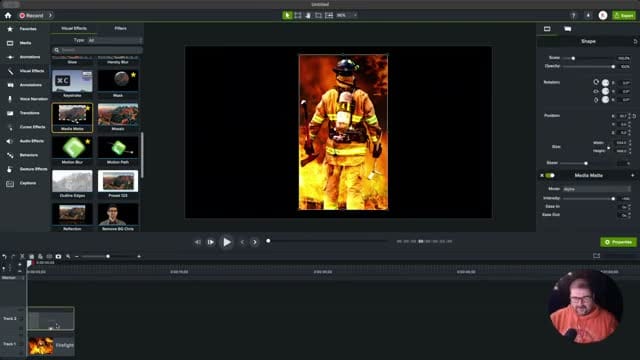
Task: Select the Mosaic effect thumbnail
Action: 118,114
